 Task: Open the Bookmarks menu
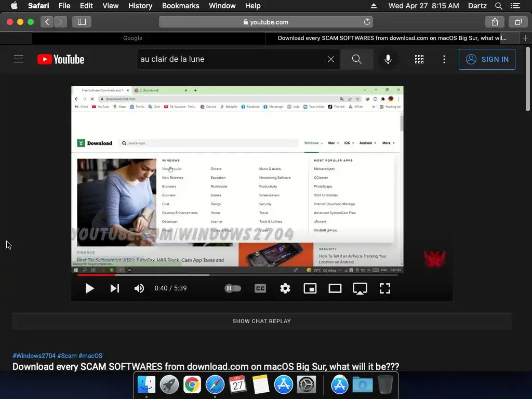[x=180, y=6]
